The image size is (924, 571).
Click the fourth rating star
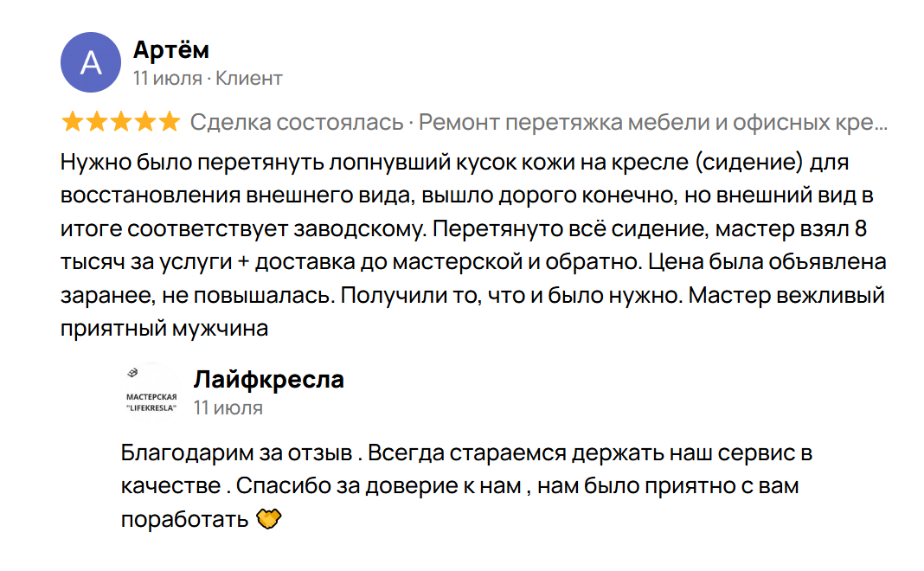(x=145, y=122)
